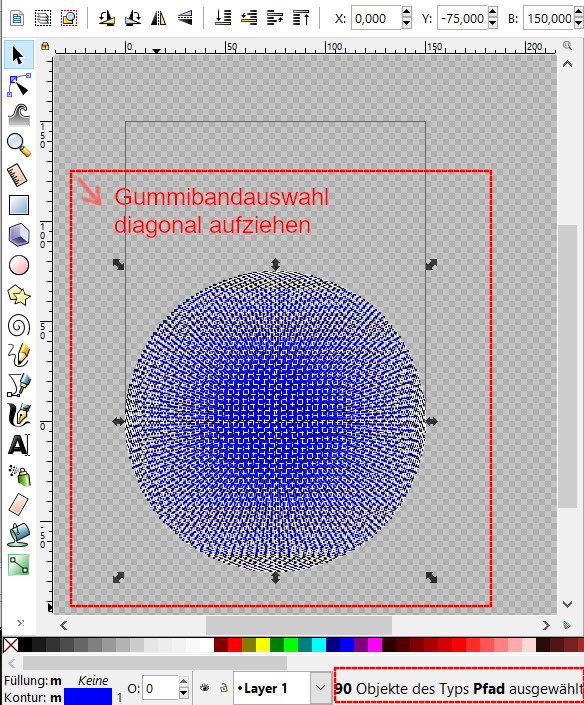The image size is (584, 705).
Task: Select the 3D Box tool
Action: click(x=18, y=235)
